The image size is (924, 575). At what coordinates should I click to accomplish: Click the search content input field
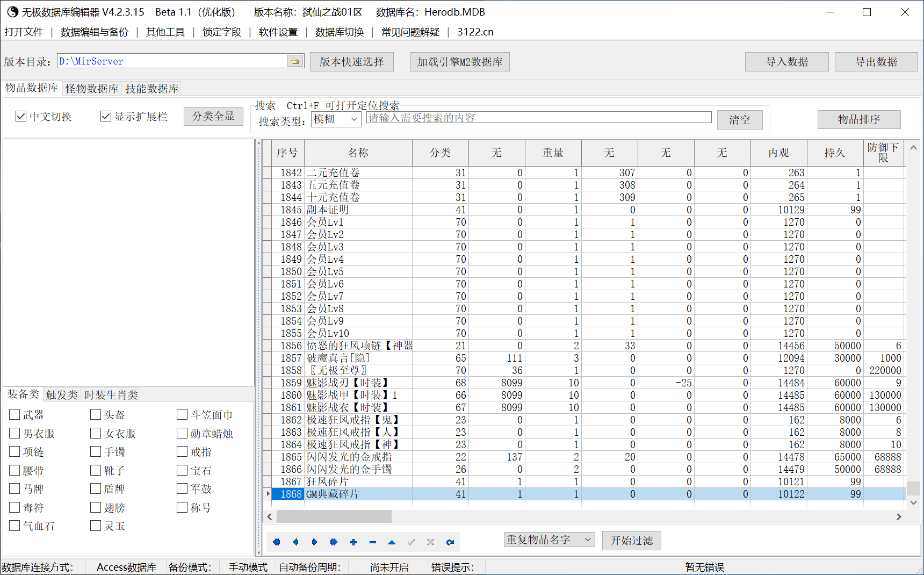(x=539, y=118)
